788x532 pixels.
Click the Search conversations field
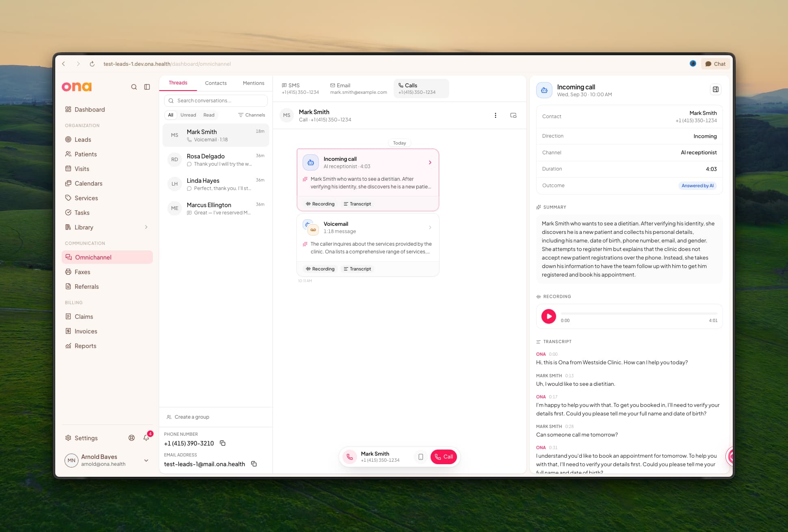216,100
